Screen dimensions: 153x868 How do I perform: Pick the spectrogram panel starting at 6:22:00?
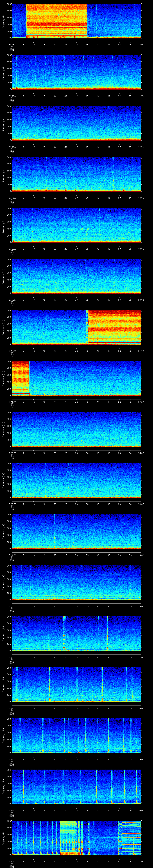tap(76, 429)
